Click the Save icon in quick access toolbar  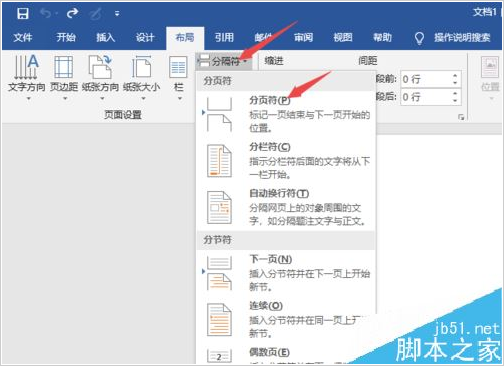click(x=23, y=14)
